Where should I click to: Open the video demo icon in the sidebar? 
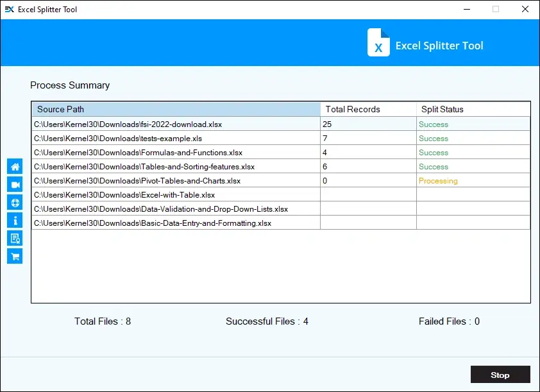point(14,184)
